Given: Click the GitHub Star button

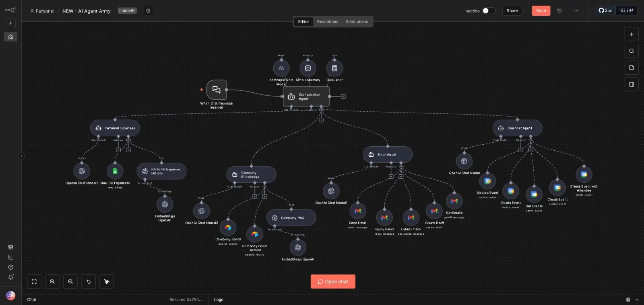Looking at the screenshot, I should click(605, 10).
